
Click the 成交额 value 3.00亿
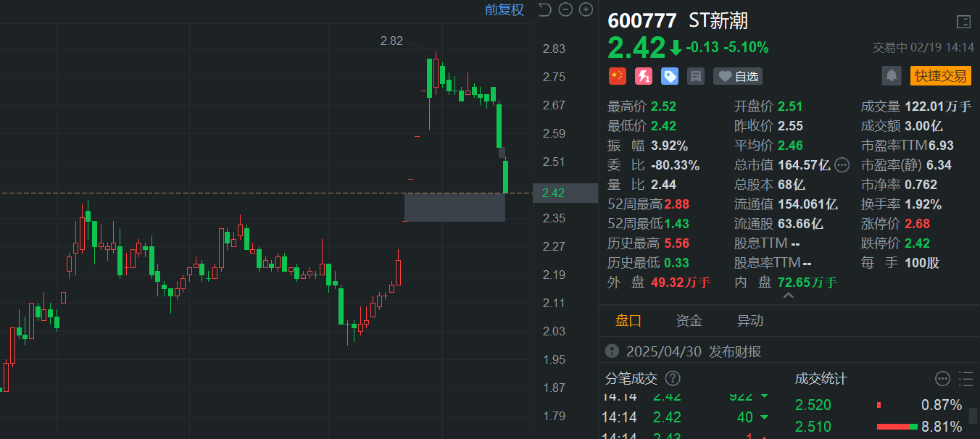pos(923,126)
